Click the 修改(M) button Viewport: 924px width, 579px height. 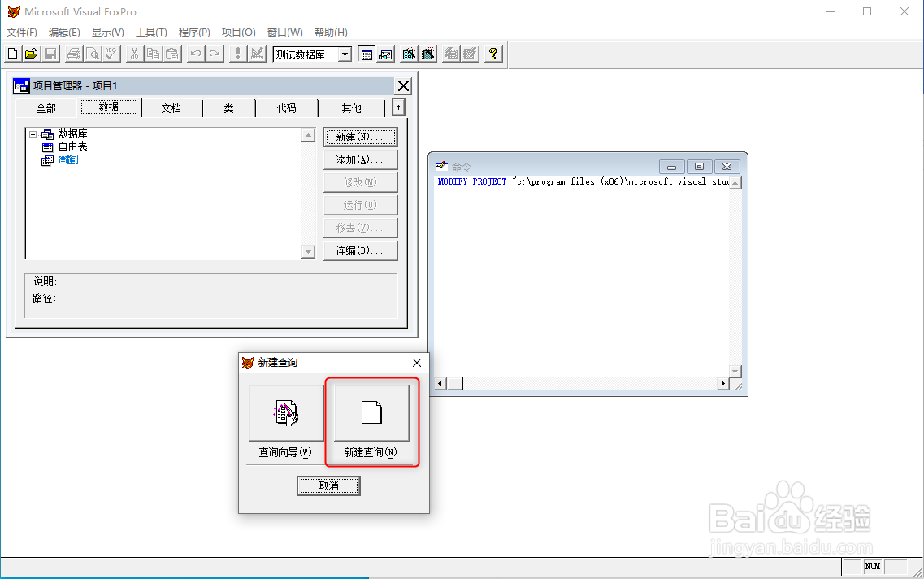tap(360, 182)
